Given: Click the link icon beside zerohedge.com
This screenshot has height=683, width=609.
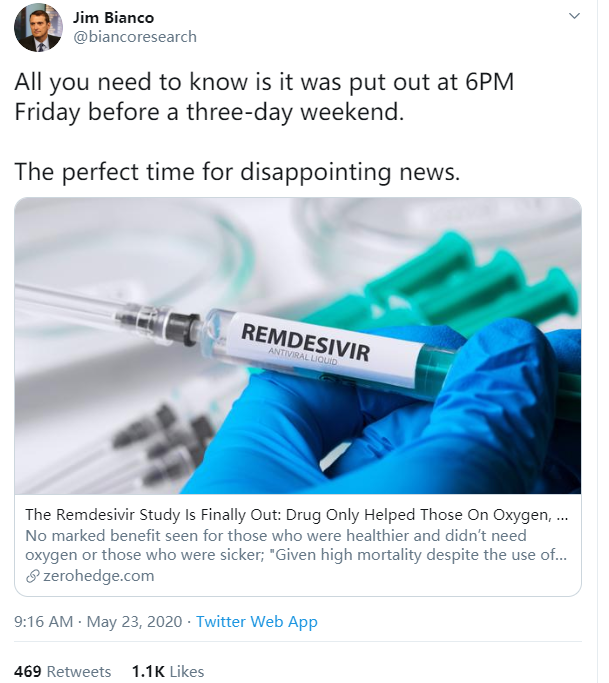Looking at the screenshot, I should [x=33, y=576].
